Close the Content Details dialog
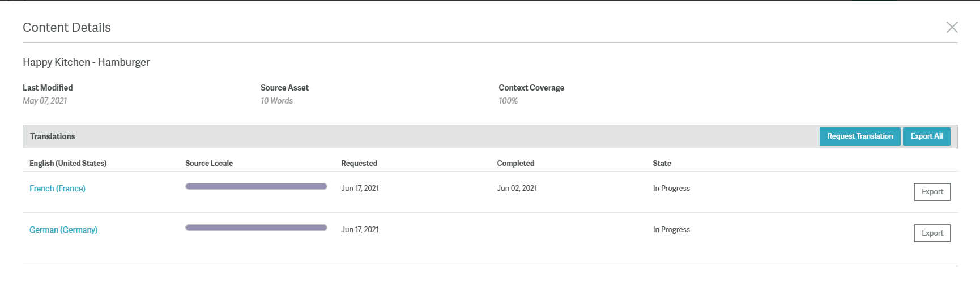Image resolution: width=980 pixels, height=291 pixels. [x=952, y=27]
